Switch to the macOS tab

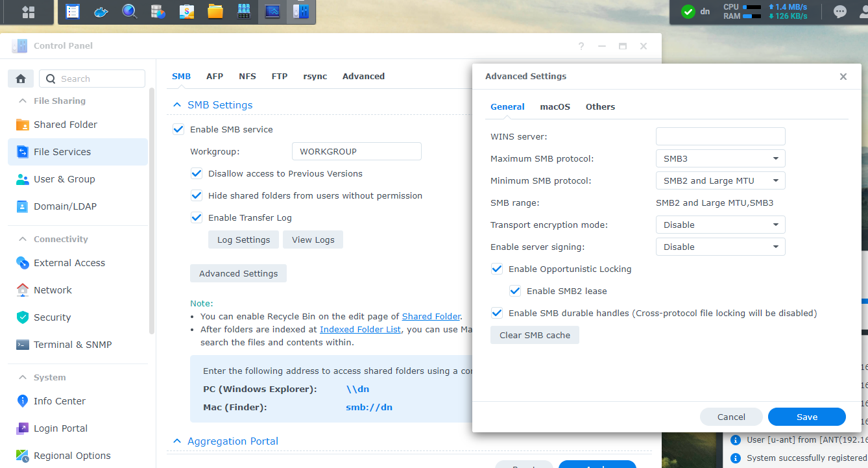coord(555,106)
